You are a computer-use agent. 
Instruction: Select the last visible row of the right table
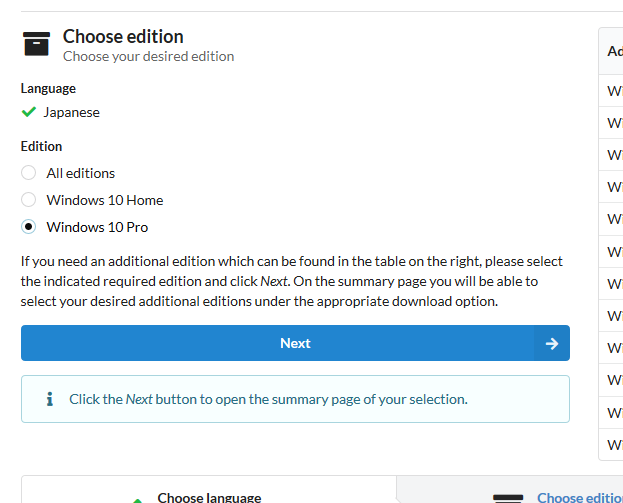(x=614, y=444)
